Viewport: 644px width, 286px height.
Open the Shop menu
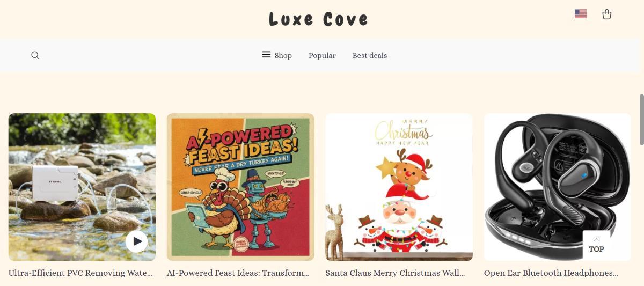point(283,55)
